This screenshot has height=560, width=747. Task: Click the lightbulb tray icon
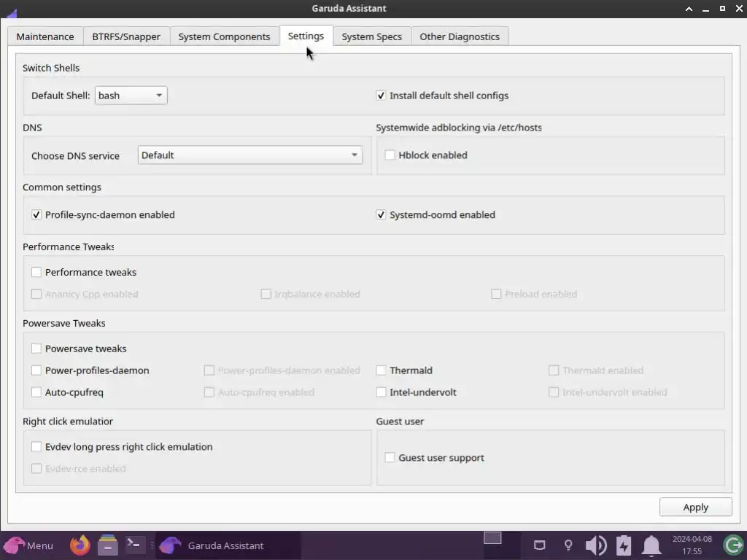pyautogui.click(x=568, y=545)
